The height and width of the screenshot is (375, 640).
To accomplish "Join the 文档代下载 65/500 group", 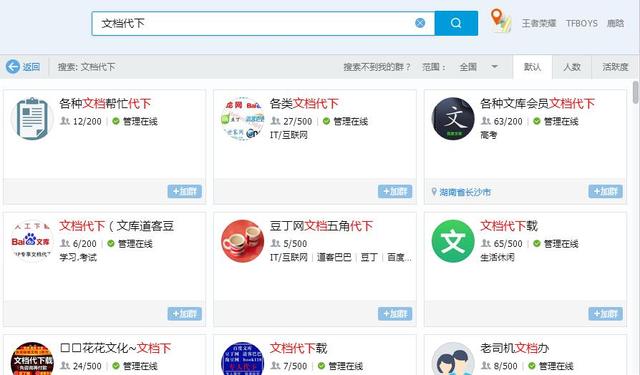I will tap(605, 314).
